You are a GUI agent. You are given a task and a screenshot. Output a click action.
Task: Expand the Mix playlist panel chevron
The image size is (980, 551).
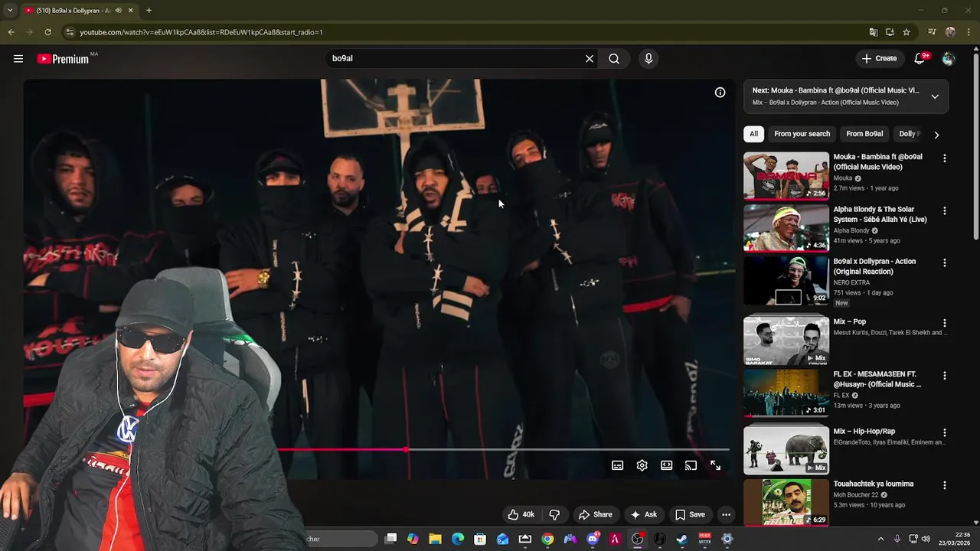click(x=935, y=96)
